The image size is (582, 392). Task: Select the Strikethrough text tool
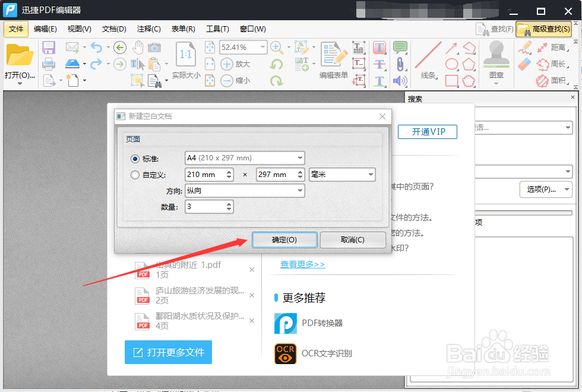pyautogui.click(x=379, y=64)
